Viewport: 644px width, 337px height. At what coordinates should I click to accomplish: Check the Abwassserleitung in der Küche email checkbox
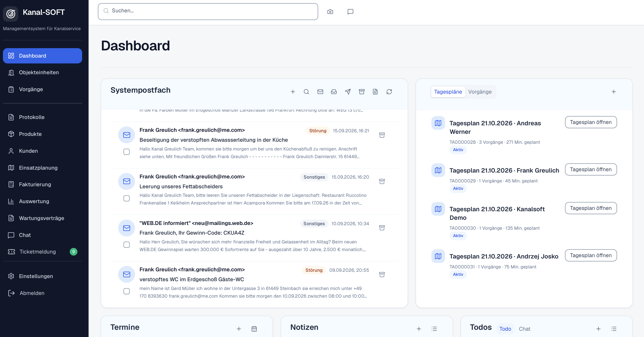click(126, 152)
